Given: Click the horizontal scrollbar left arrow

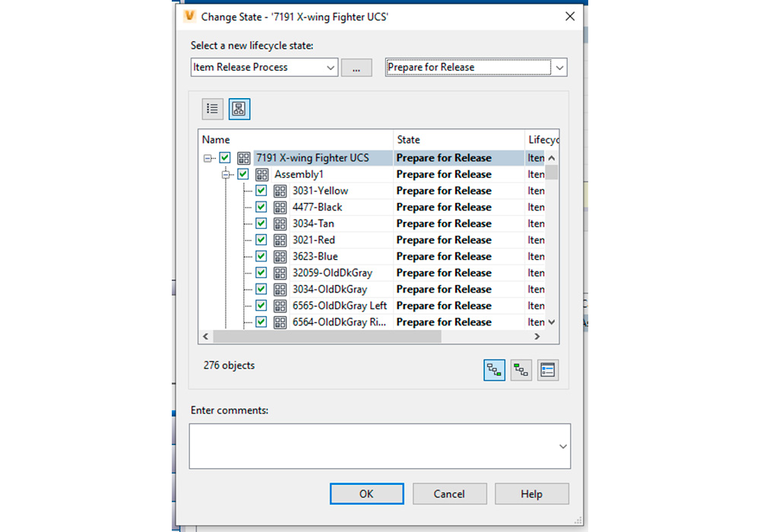Looking at the screenshot, I should point(205,336).
